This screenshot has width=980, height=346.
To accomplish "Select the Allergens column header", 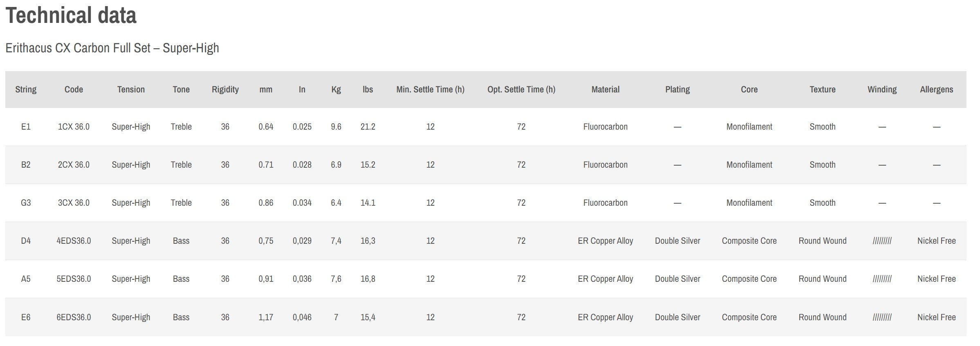I will pos(937,90).
